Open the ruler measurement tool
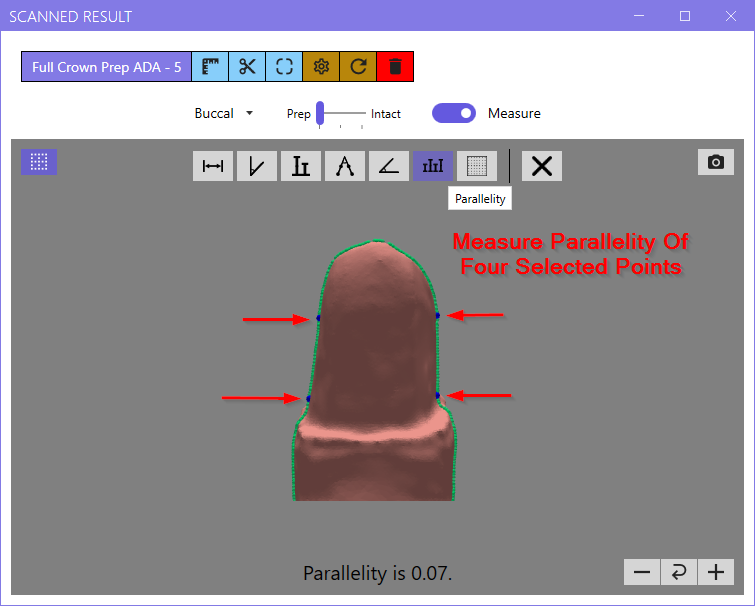The height and width of the screenshot is (606, 755). point(210,67)
